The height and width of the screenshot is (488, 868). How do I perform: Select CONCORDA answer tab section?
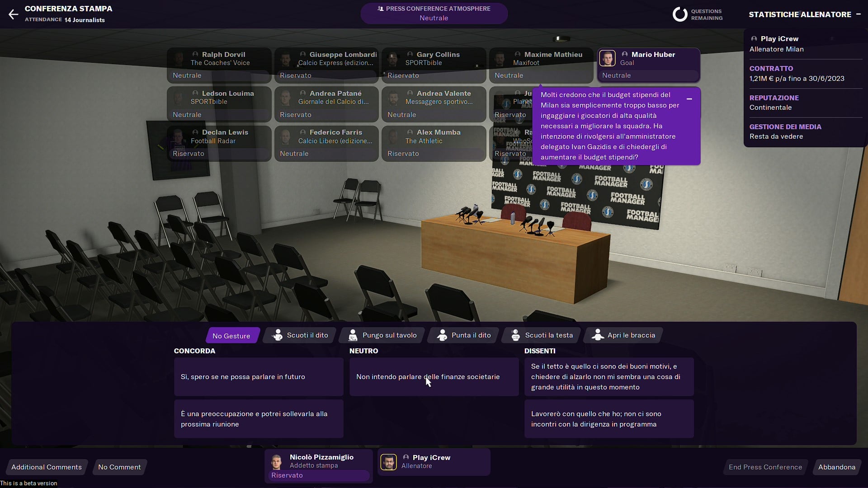195,350
